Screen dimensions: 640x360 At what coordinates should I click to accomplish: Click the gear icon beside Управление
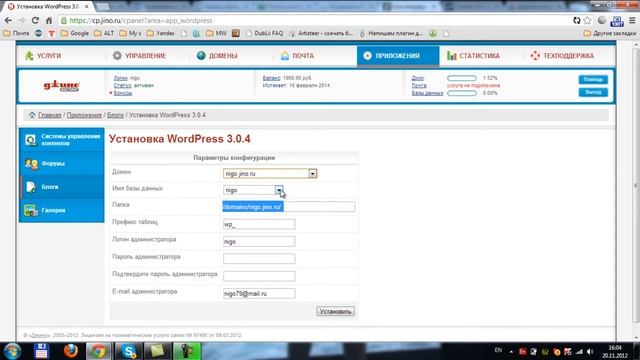tap(117, 56)
